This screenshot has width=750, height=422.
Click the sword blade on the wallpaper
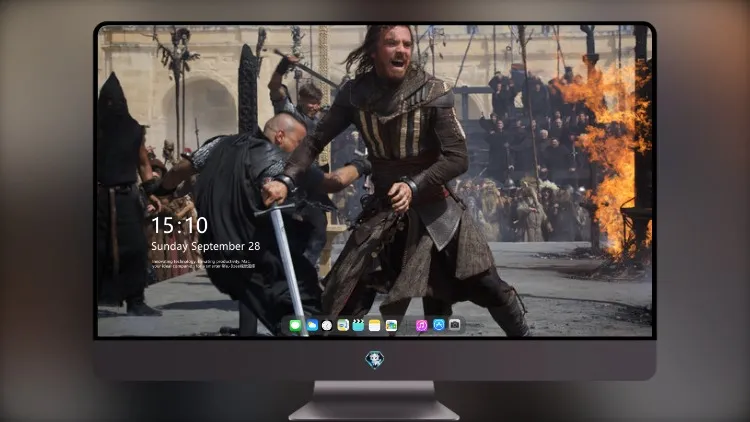click(288, 268)
